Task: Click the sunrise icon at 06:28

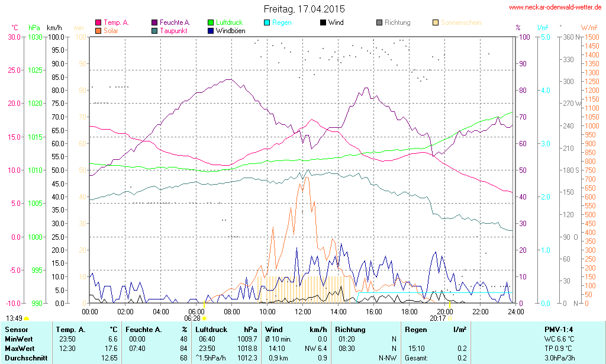Action: point(204,318)
